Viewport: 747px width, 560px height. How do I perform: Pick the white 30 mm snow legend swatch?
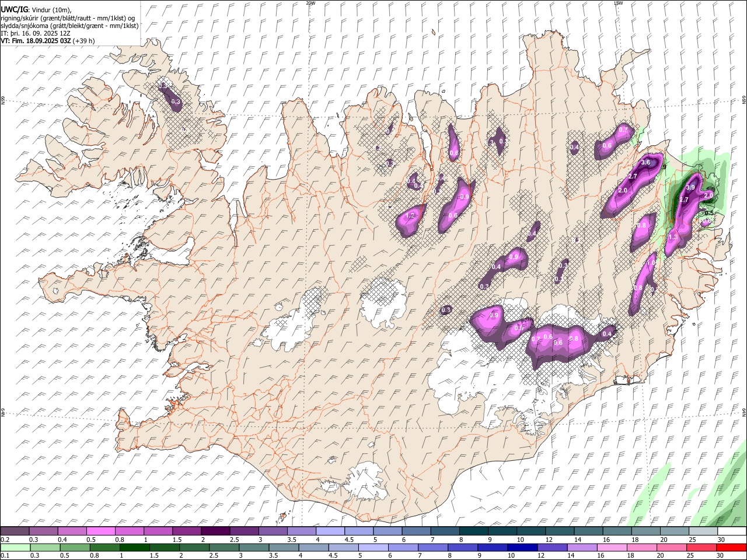tap(732, 531)
